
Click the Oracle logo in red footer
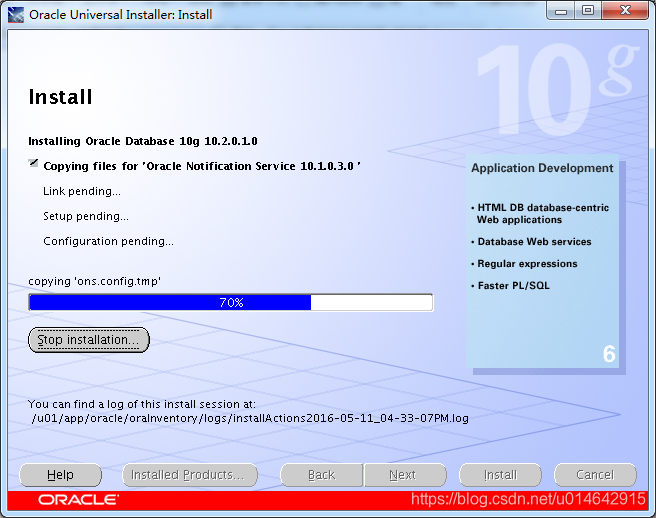pyautogui.click(x=78, y=500)
